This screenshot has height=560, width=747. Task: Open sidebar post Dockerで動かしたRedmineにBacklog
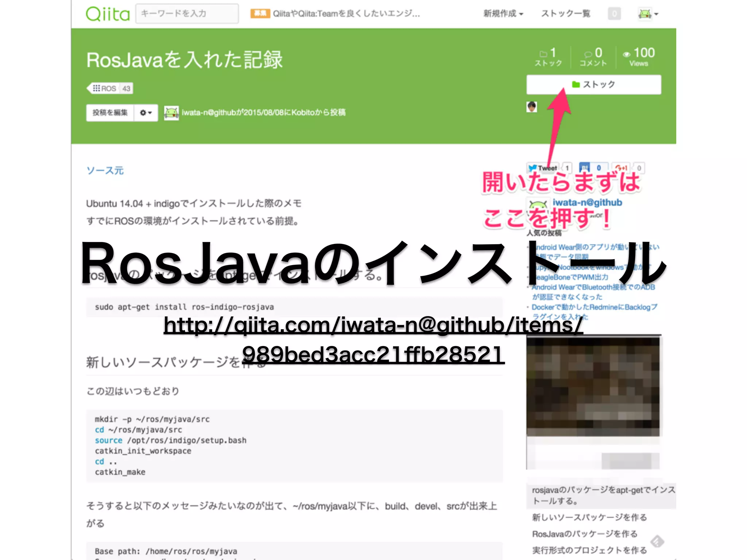(x=595, y=312)
